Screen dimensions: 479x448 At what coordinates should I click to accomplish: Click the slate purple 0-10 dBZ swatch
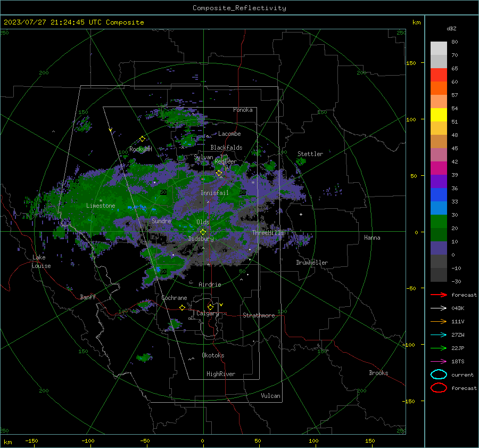pyautogui.click(x=439, y=248)
